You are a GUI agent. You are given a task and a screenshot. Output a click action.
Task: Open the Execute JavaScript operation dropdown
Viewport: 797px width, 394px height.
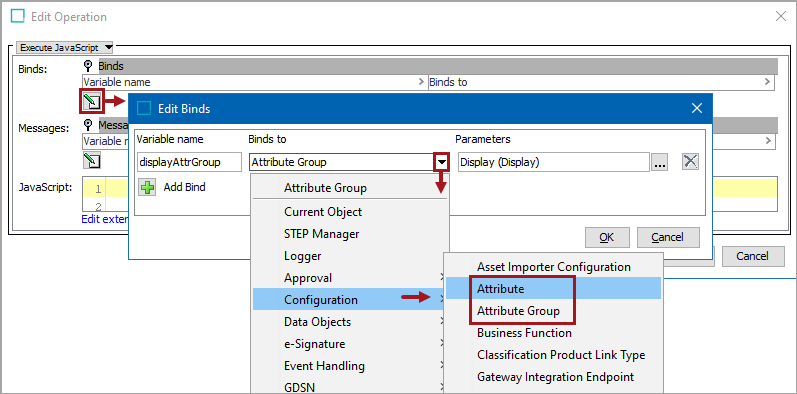tap(65, 48)
